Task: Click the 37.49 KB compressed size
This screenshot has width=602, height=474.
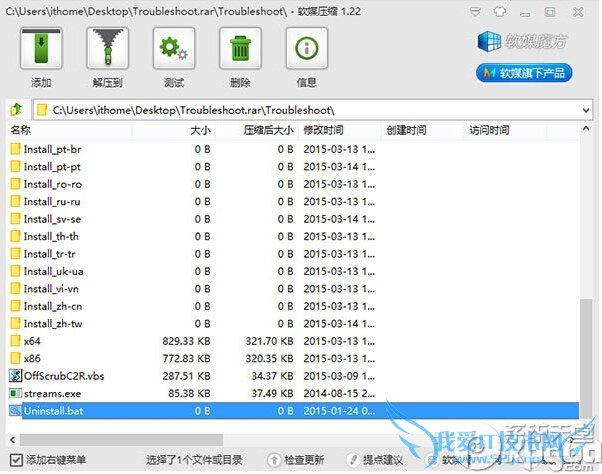Action: [x=272, y=393]
